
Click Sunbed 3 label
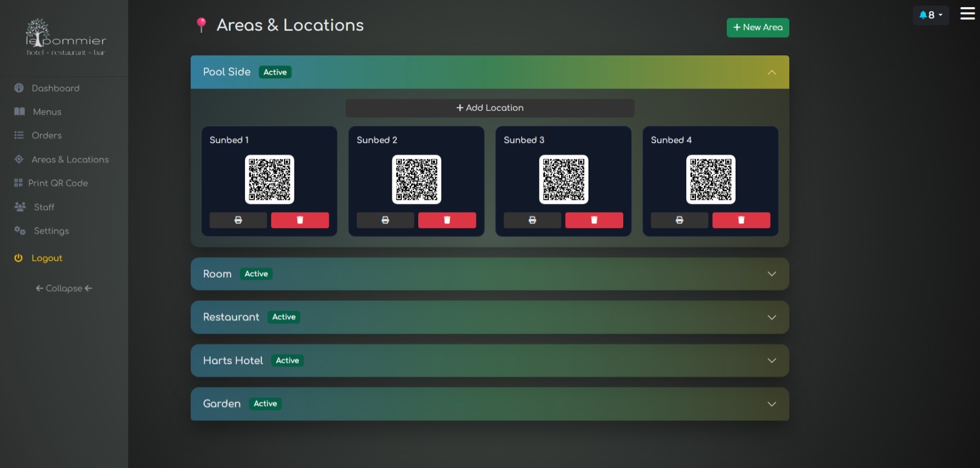point(524,140)
